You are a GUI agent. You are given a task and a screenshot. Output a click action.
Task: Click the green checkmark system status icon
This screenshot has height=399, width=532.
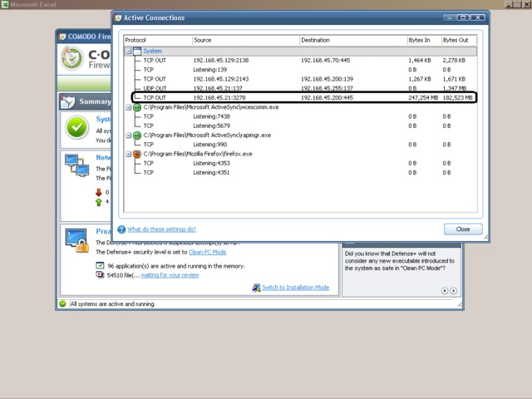(x=77, y=127)
